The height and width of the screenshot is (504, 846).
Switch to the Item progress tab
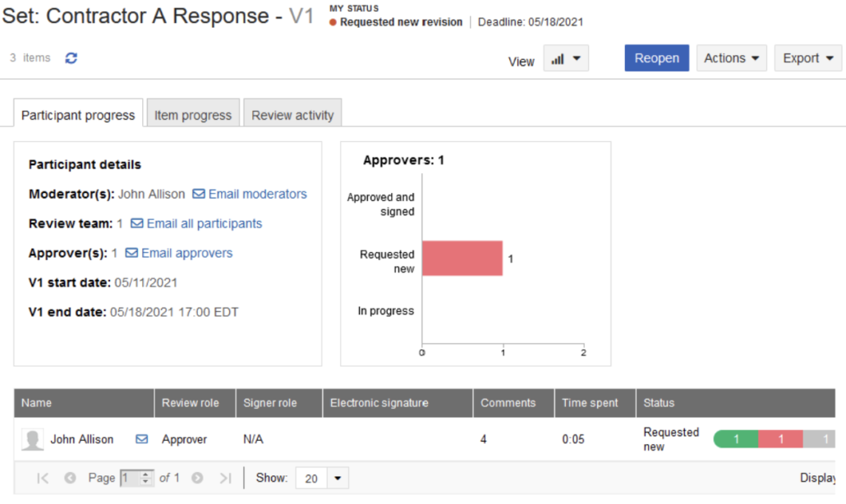click(192, 115)
